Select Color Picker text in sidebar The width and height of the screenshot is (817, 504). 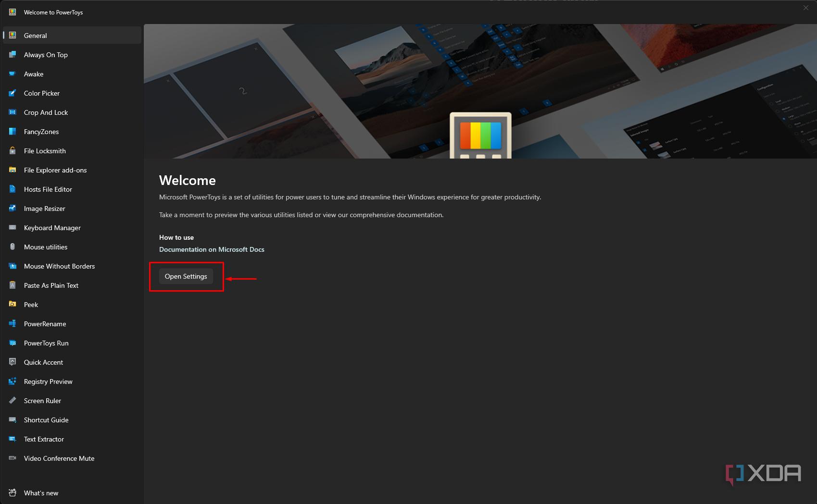click(42, 93)
